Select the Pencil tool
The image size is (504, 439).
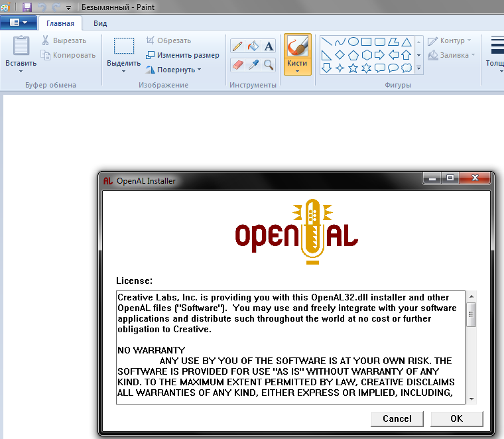[x=237, y=46]
